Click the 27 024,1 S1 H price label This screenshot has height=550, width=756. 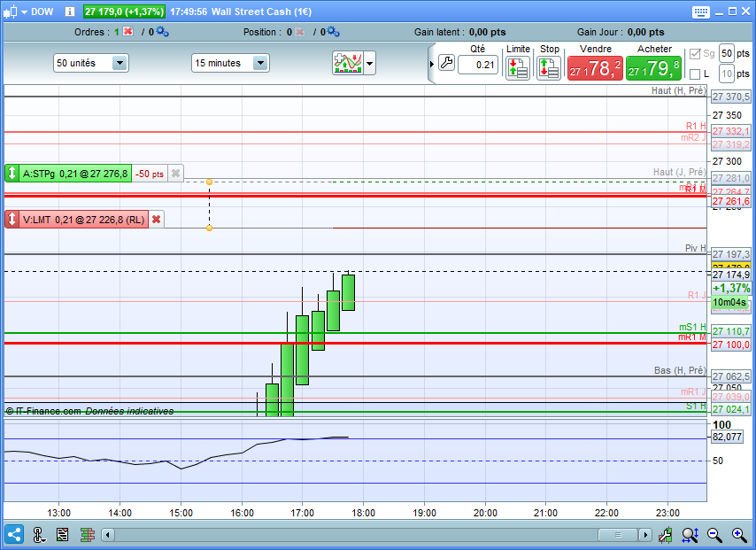click(x=731, y=409)
